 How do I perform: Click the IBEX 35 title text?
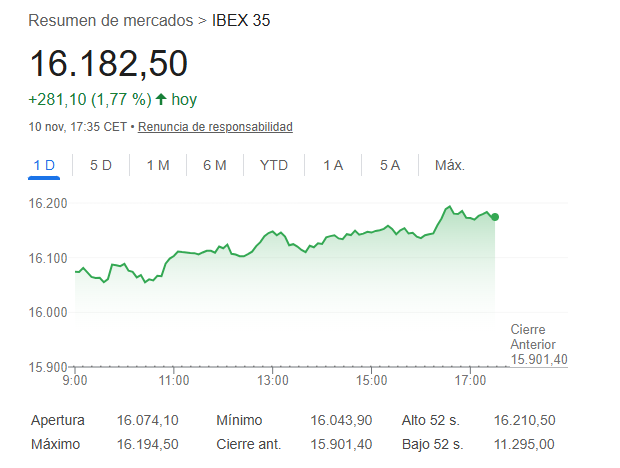241,20
